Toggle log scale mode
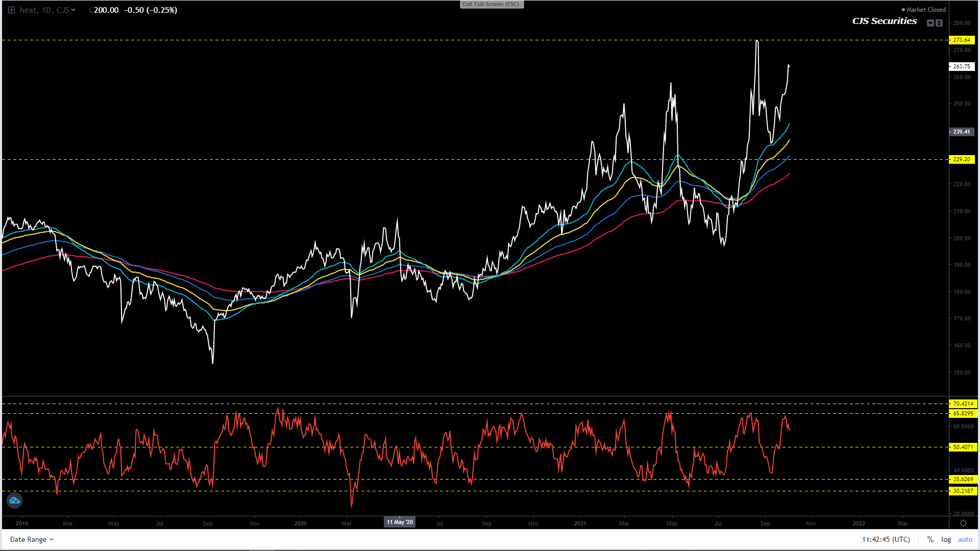This screenshot has width=980, height=551. 946,539
